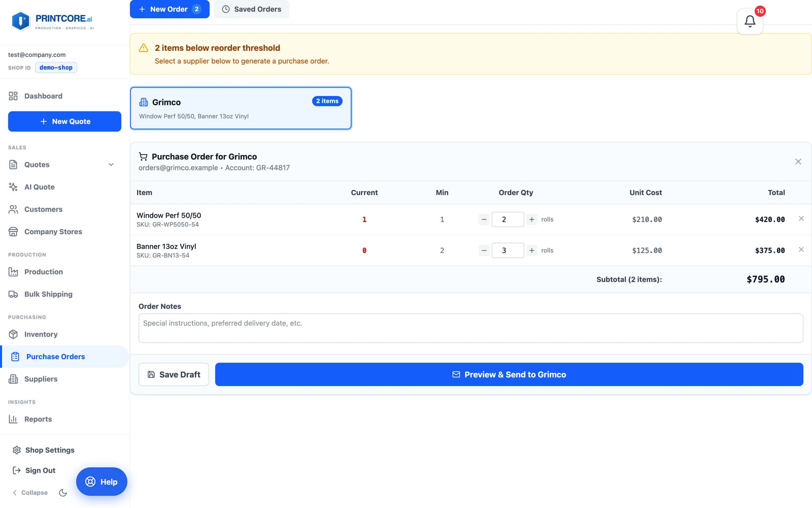Open Shop Settings
Viewport: 812px width, 508px height.
point(43,450)
